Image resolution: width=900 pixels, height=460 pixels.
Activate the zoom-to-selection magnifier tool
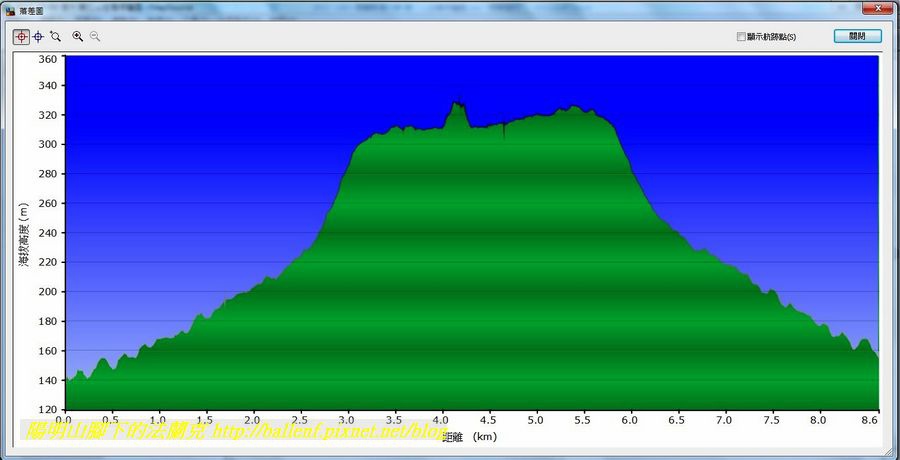coord(55,37)
